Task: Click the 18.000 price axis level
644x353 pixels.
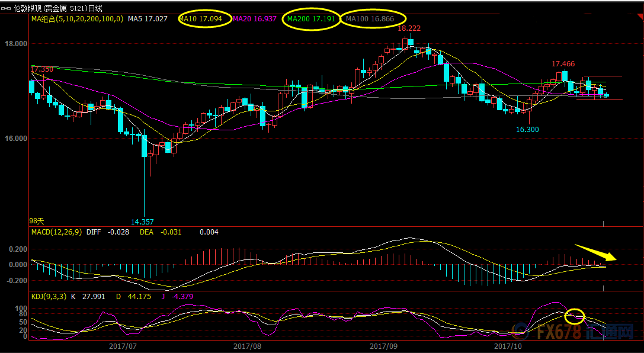Action: (x=15, y=44)
